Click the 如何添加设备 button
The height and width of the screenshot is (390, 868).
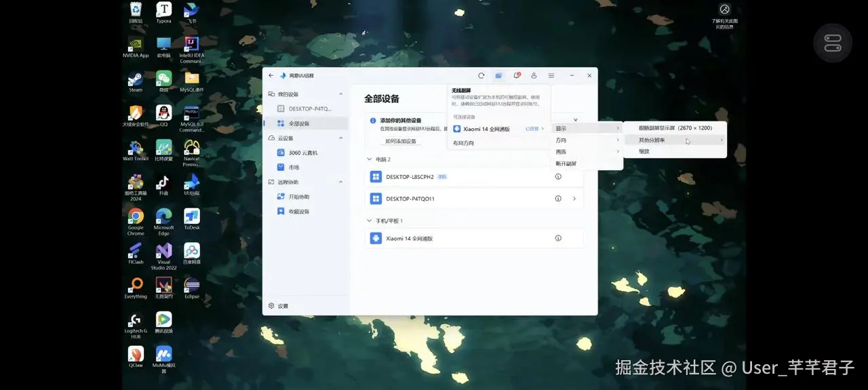coord(401,141)
